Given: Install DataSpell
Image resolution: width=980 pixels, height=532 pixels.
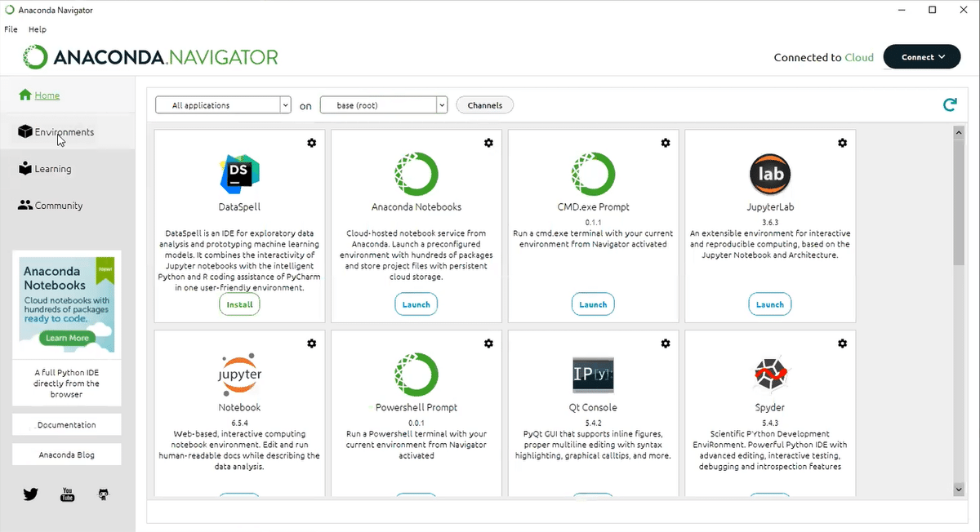Looking at the screenshot, I should coord(239,304).
